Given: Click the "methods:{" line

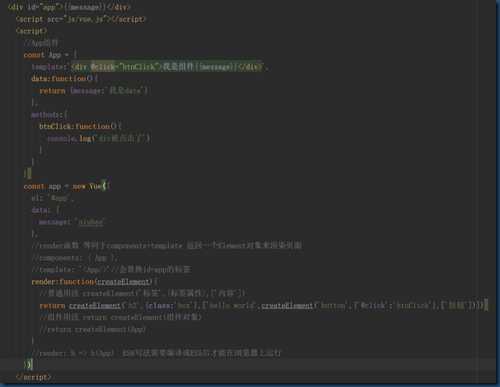Looking at the screenshot, I should 49,115.
